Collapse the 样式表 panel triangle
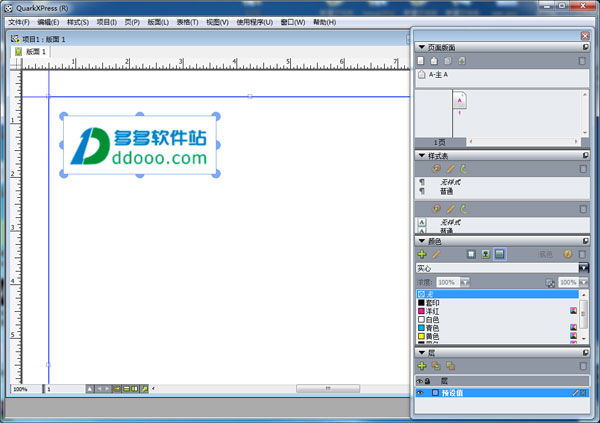 422,155
